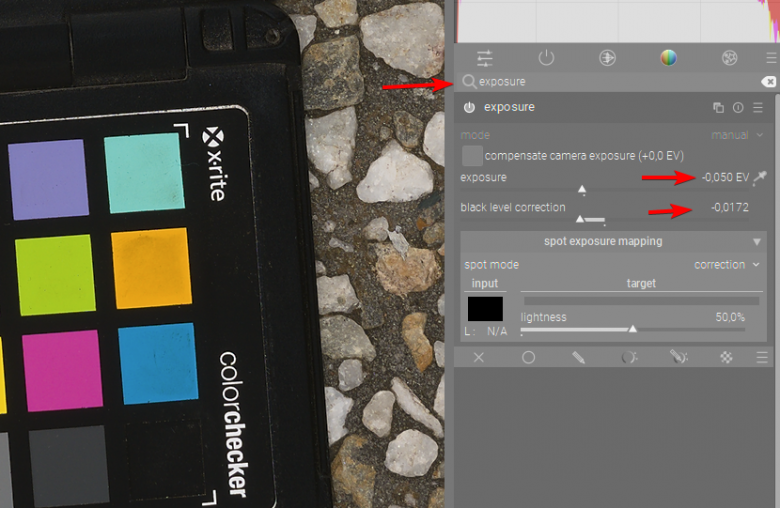Open exposure module presets menu
The width and height of the screenshot is (780, 508).
[758, 107]
